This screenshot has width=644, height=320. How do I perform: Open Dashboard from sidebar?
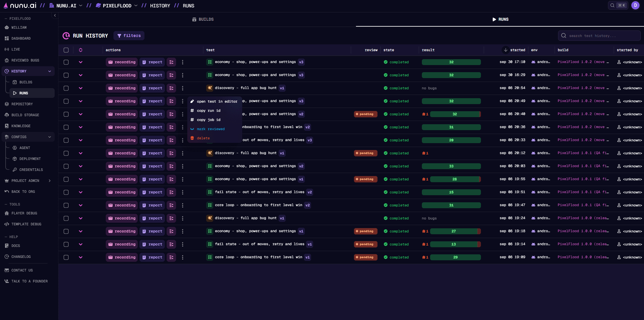(21, 38)
